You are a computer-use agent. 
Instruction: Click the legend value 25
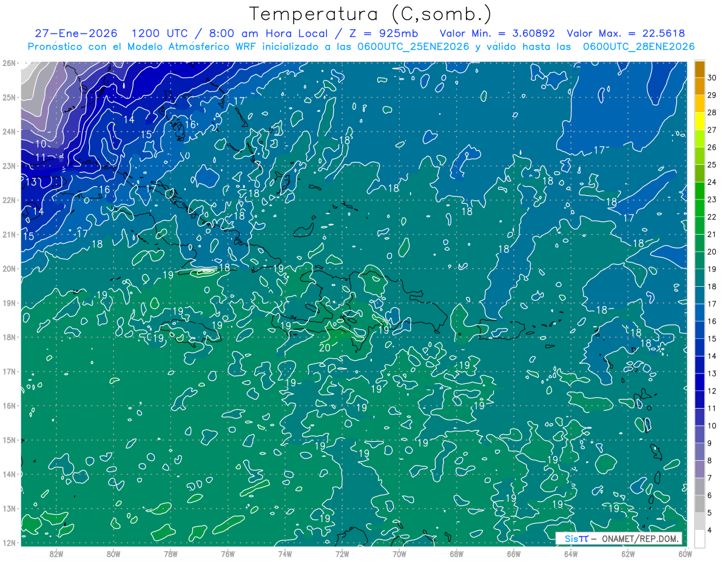[x=712, y=164]
